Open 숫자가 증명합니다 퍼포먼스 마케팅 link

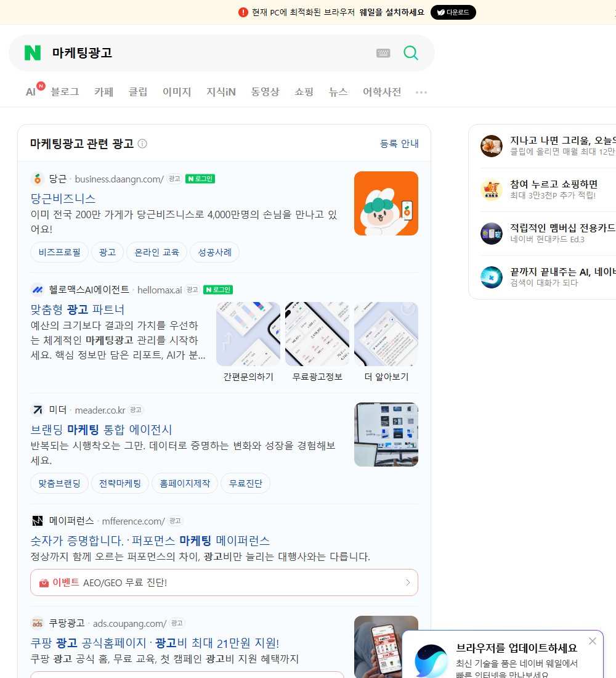pos(150,541)
